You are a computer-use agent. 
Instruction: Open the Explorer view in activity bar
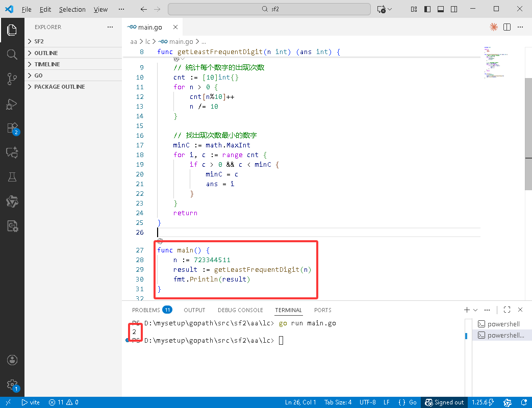click(x=12, y=30)
